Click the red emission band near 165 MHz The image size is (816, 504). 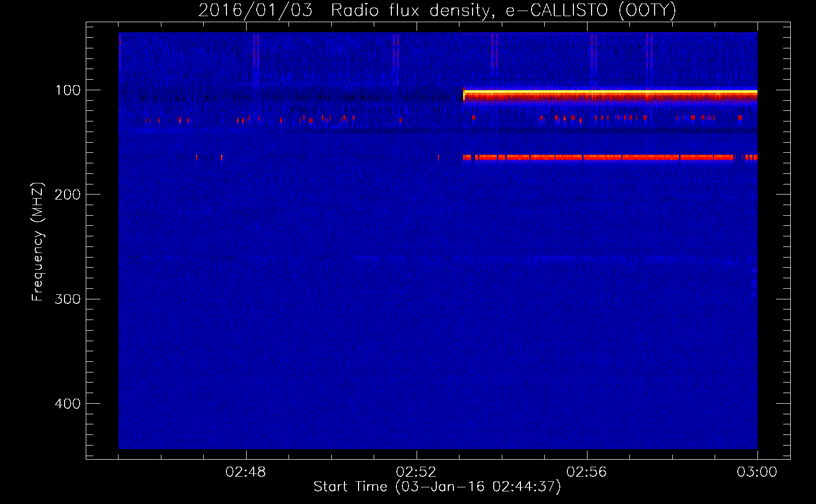coord(610,158)
